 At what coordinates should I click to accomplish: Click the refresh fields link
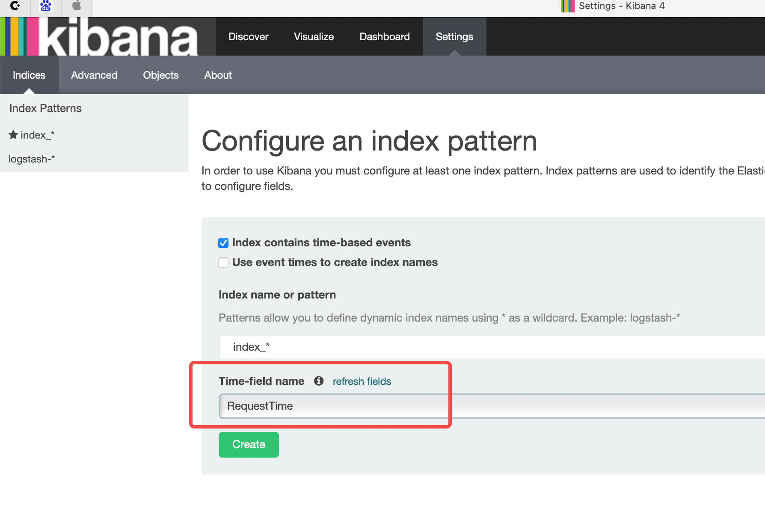click(x=362, y=381)
